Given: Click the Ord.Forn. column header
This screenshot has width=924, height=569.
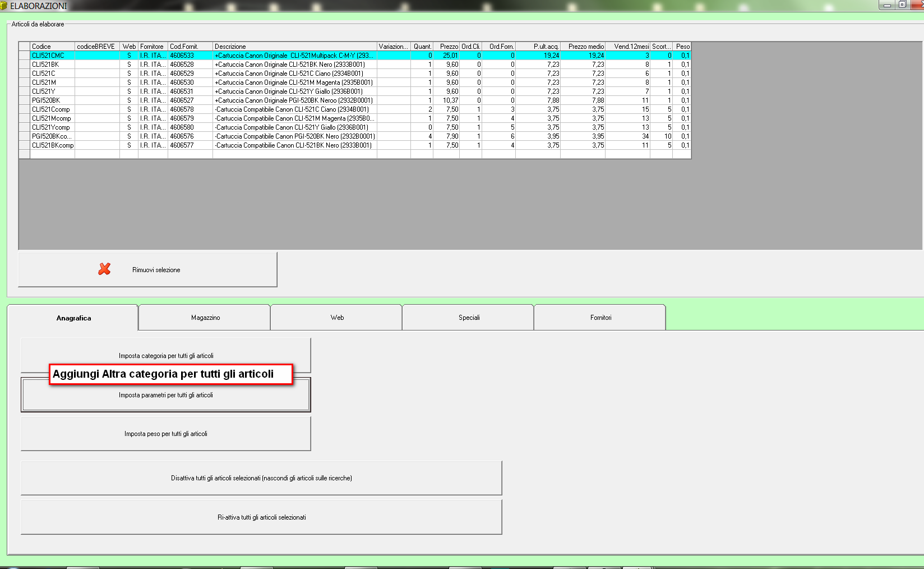Looking at the screenshot, I should point(499,47).
